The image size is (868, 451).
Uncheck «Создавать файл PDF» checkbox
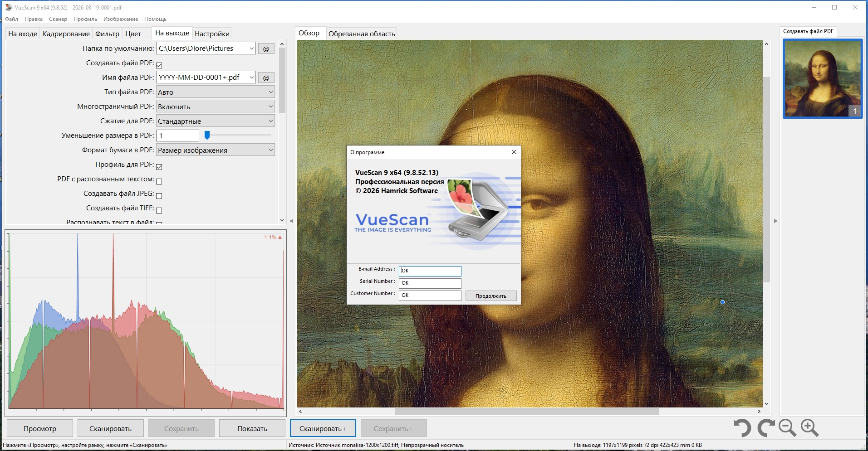[x=159, y=65]
